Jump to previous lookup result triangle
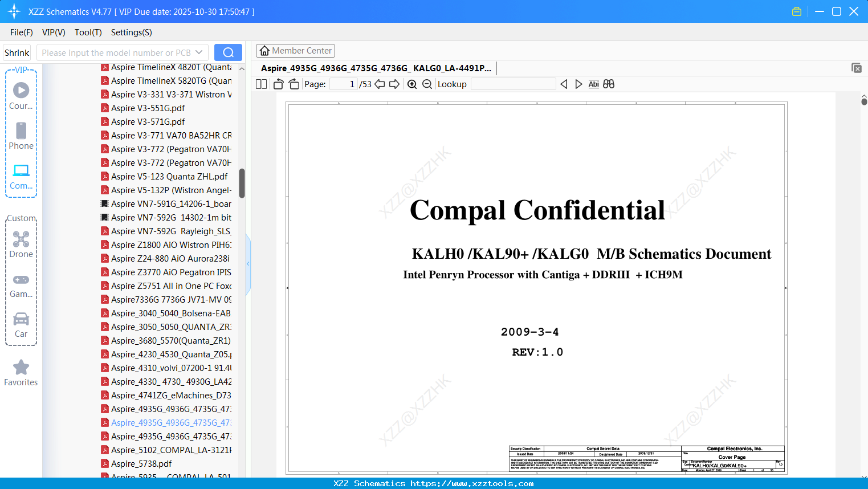This screenshot has width=868, height=489. tap(564, 84)
